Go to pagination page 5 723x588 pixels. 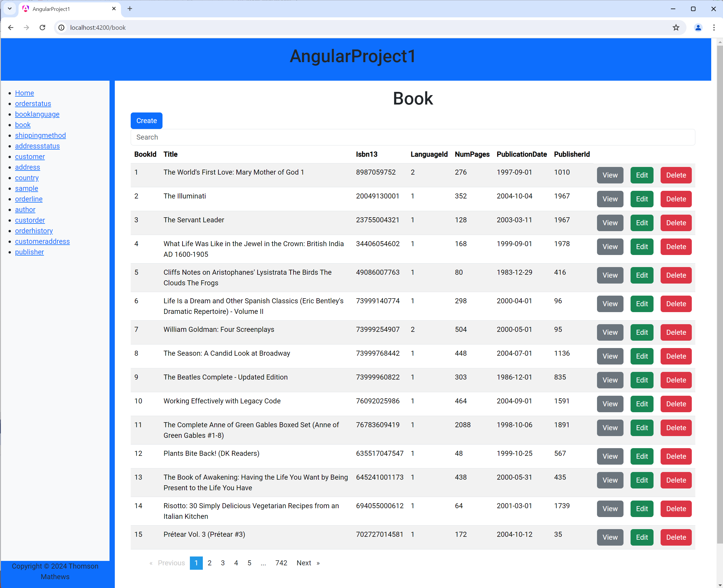(249, 563)
